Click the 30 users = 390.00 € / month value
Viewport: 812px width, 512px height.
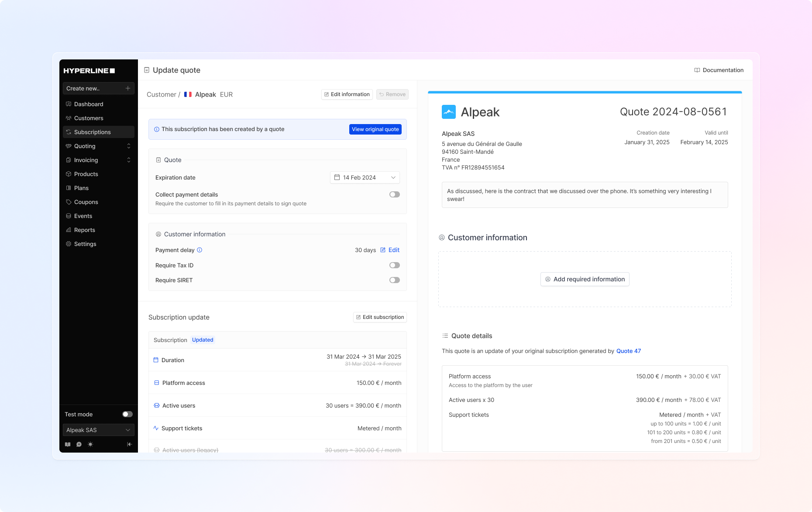363,405
